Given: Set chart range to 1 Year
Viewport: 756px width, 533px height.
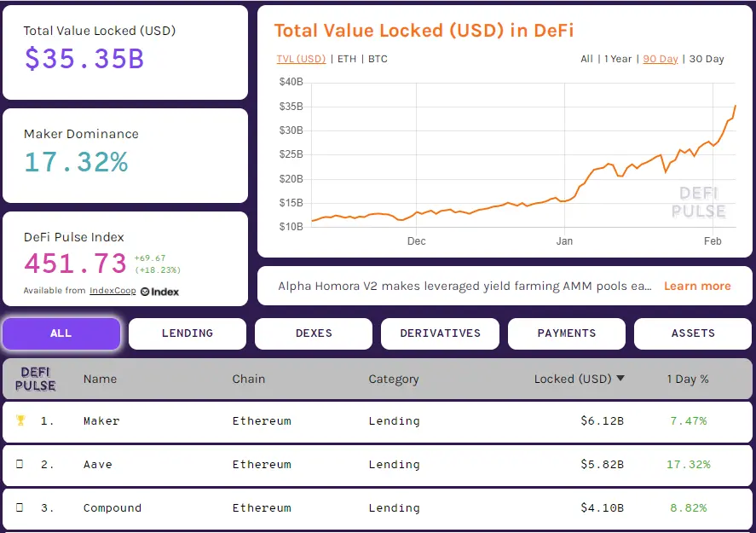Looking at the screenshot, I should pos(618,59).
